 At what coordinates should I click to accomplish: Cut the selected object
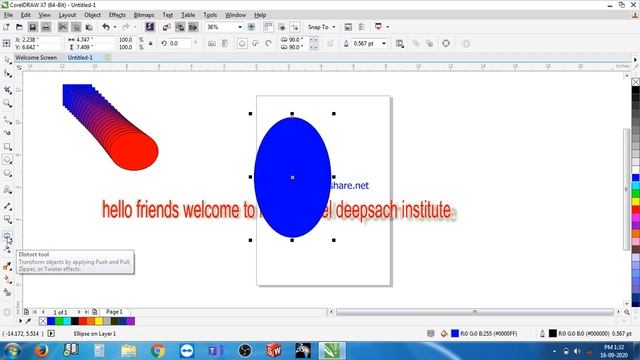62,27
